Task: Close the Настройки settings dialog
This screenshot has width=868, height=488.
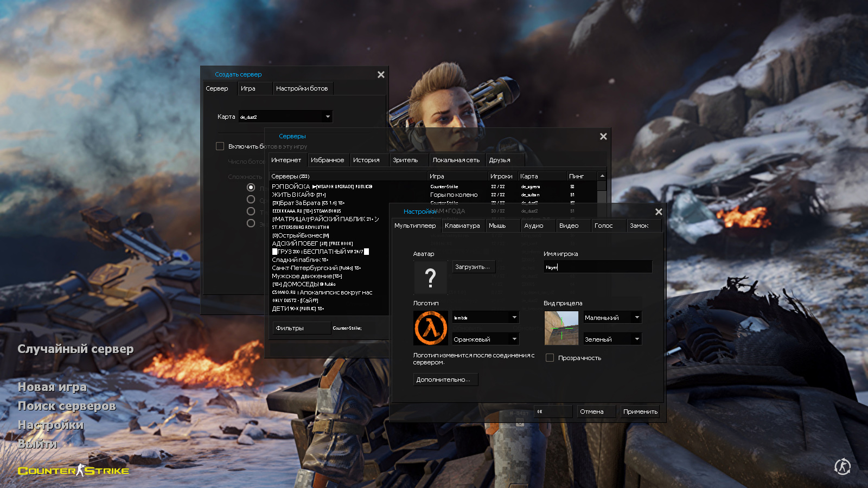Action: tap(659, 212)
